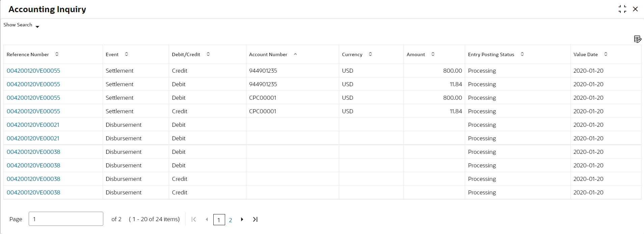
Task: Sort the Entry Posting Status column
Action: point(522,54)
